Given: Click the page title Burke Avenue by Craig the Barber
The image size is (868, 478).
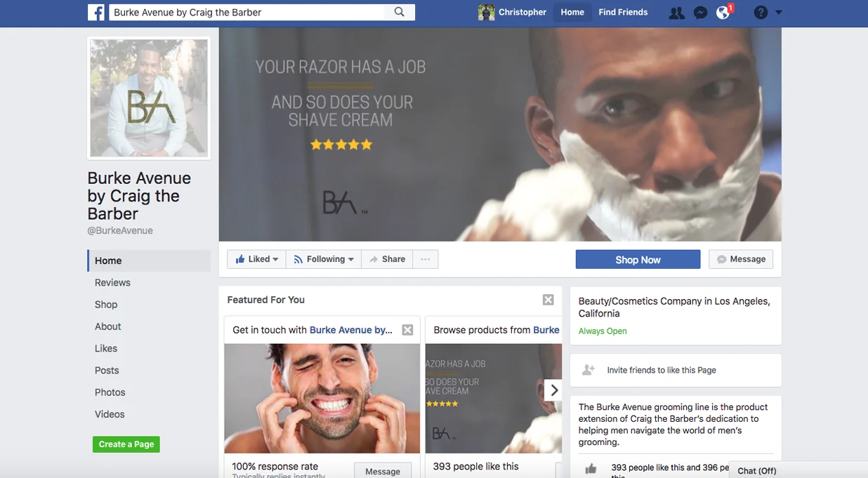Looking at the screenshot, I should [139, 196].
